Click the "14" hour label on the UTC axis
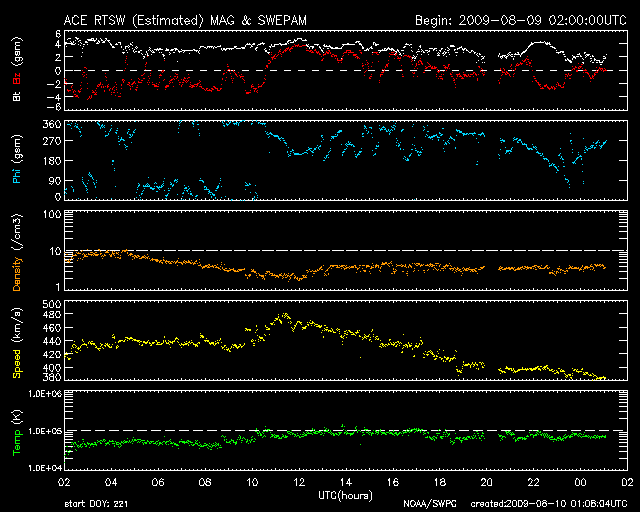This screenshot has width=640, height=512. pos(346,482)
